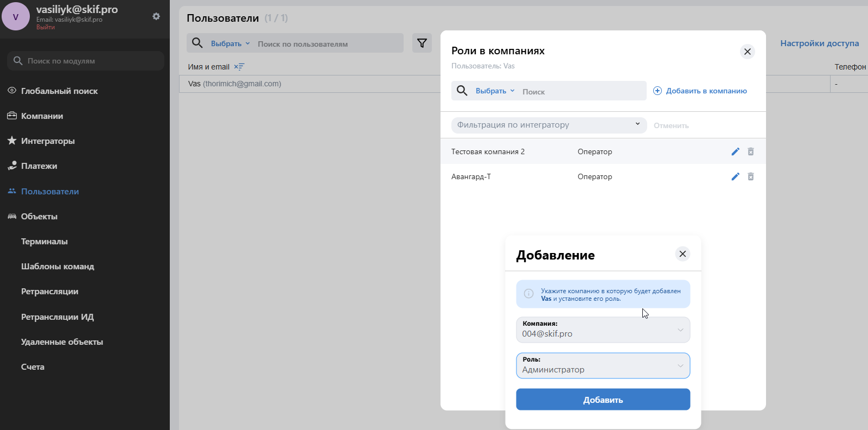
Task: Open the Компания dropdown
Action: click(603, 330)
